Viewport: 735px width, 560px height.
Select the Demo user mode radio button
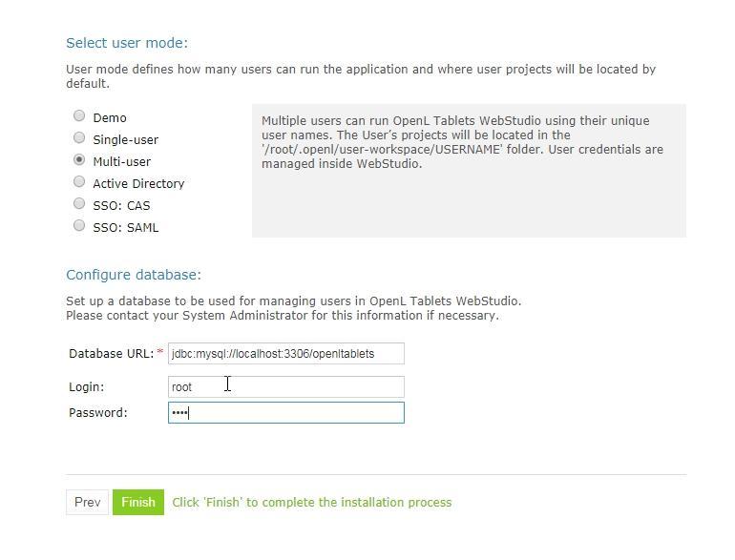(79, 115)
